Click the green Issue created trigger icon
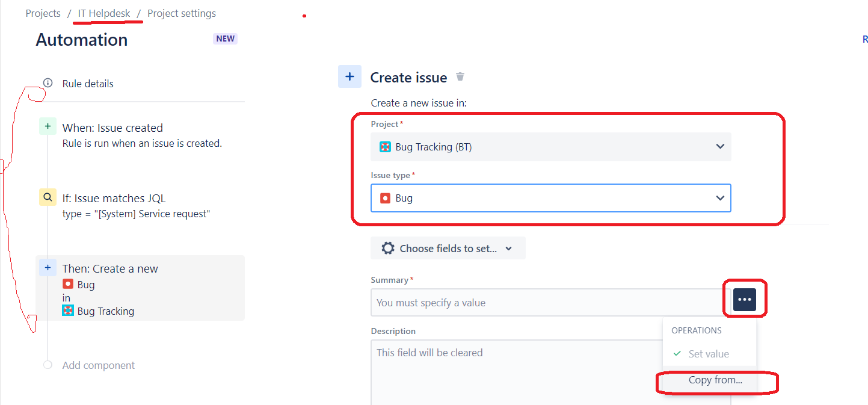This screenshot has height=405, width=868. click(48, 126)
